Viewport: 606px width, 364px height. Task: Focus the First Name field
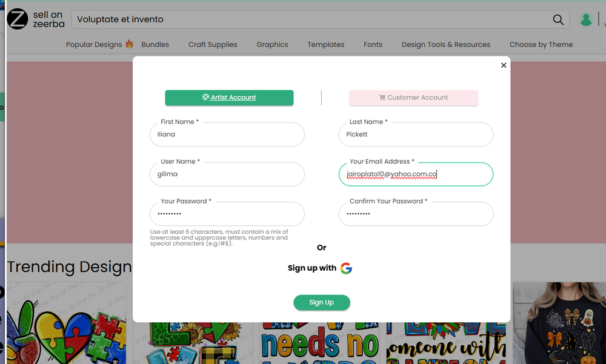(227, 134)
